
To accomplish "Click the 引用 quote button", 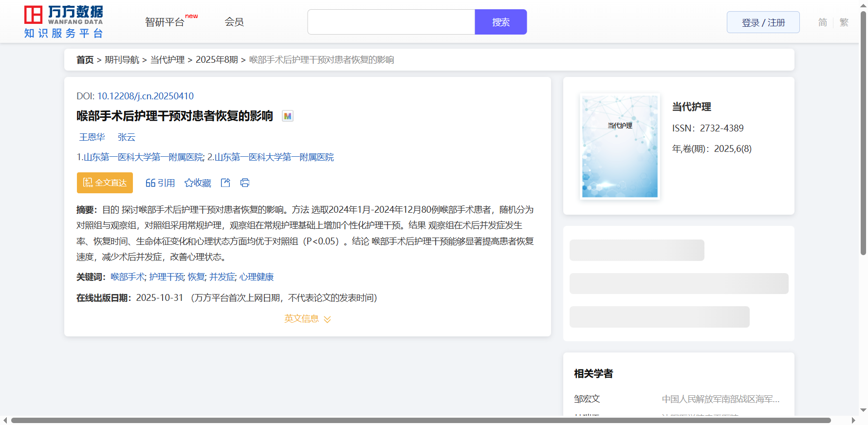I will (160, 183).
